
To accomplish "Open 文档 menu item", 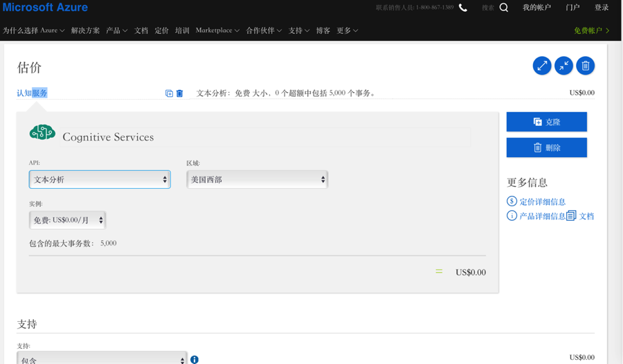I will tap(141, 30).
